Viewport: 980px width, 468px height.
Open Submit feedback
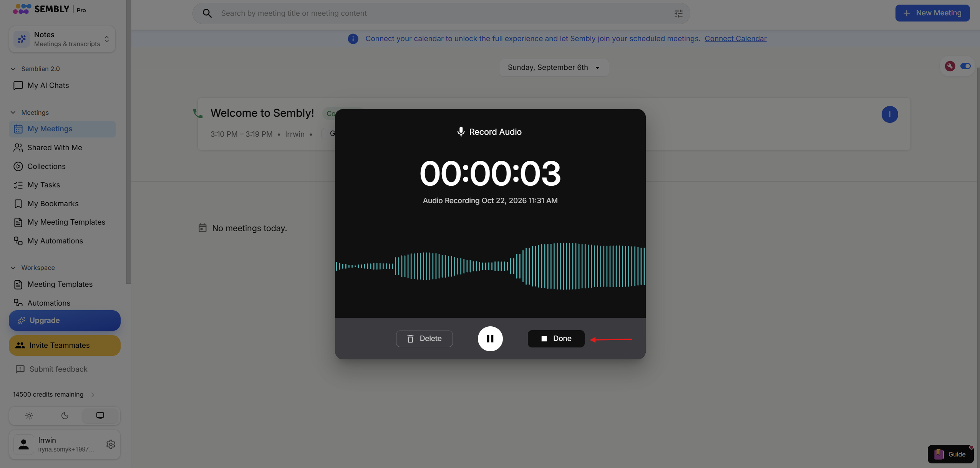(51, 369)
